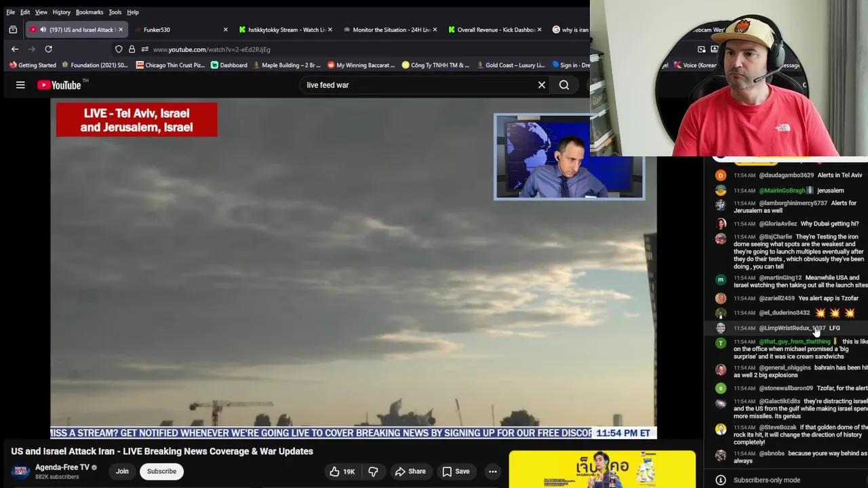Viewport: 868px width, 488px height.
Task: Click chat username @LimpWristRedux_1637
Action: click(x=792, y=328)
